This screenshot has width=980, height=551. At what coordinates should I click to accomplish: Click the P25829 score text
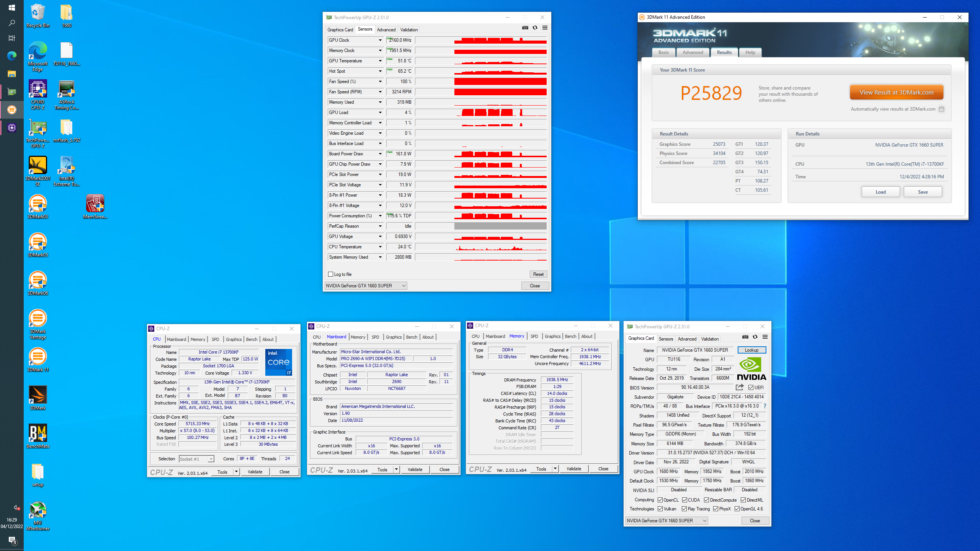(711, 93)
